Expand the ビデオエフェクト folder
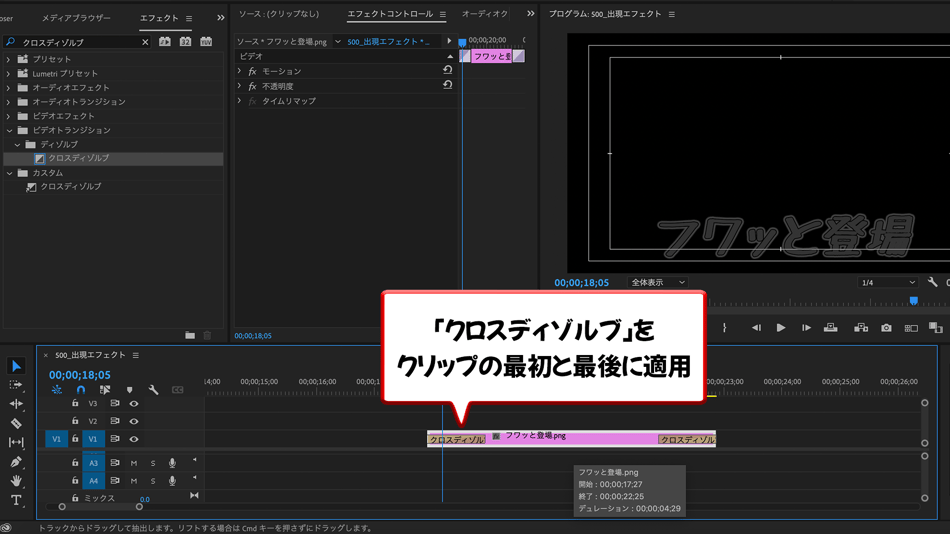The image size is (950, 534). tap(9, 116)
